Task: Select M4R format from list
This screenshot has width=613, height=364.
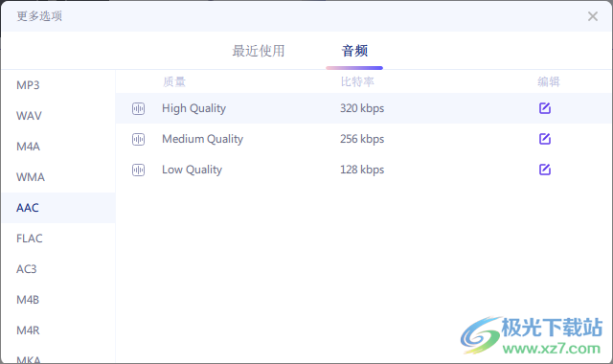Action: pyautogui.click(x=58, y=330)
